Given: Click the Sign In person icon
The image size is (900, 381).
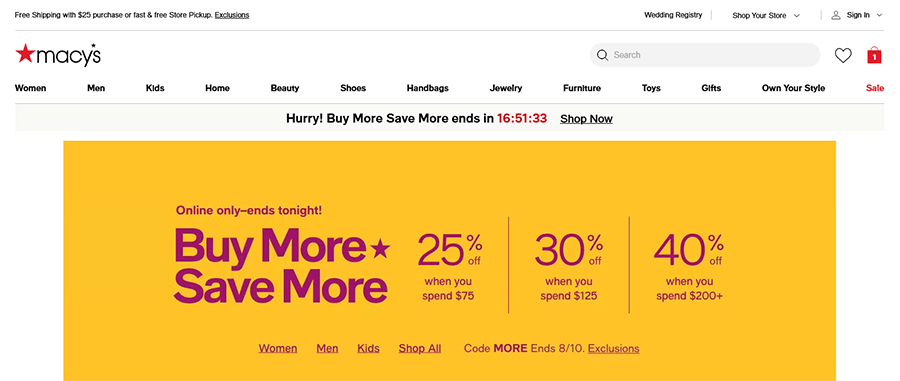Looking at the screenshot, I should (x=836, y=15).
